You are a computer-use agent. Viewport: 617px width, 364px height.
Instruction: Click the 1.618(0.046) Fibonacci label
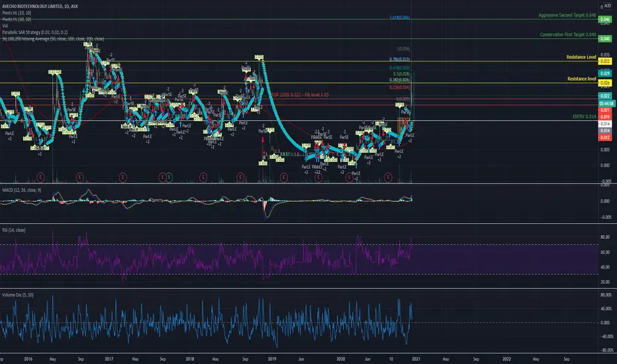click(x=400, y=18)
